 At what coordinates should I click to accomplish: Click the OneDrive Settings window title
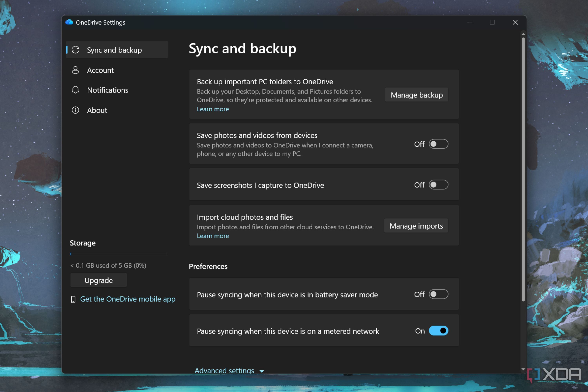[101, 23]
